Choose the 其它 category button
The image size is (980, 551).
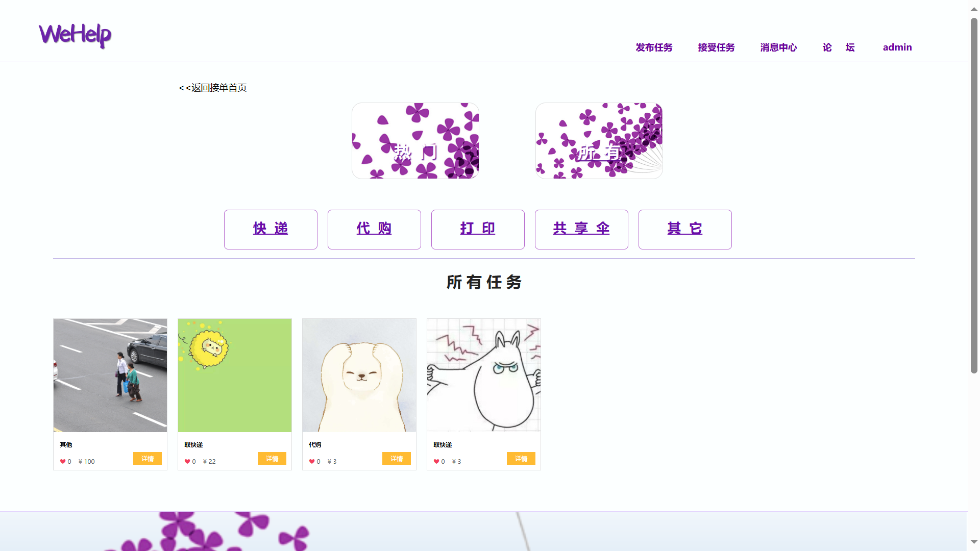685,229
